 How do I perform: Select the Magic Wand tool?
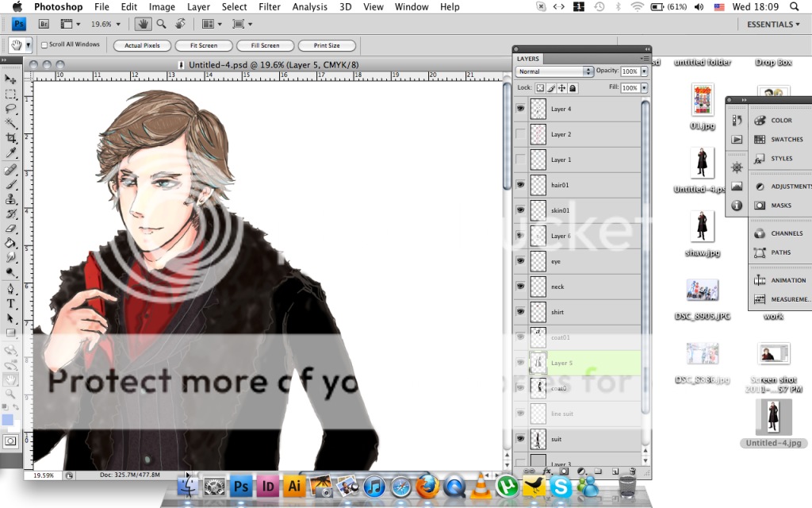[10, 123]
